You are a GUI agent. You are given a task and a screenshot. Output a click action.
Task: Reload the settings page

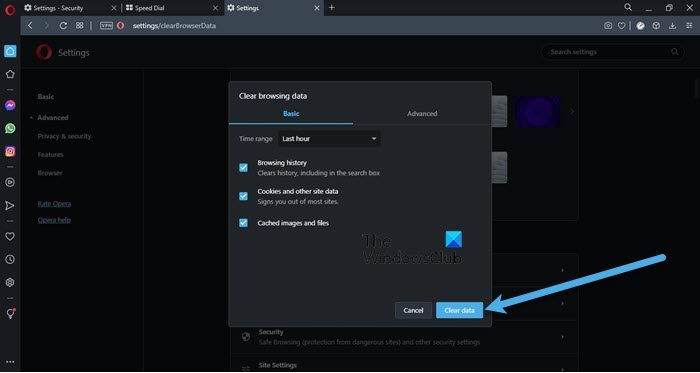tap(63, 26)
